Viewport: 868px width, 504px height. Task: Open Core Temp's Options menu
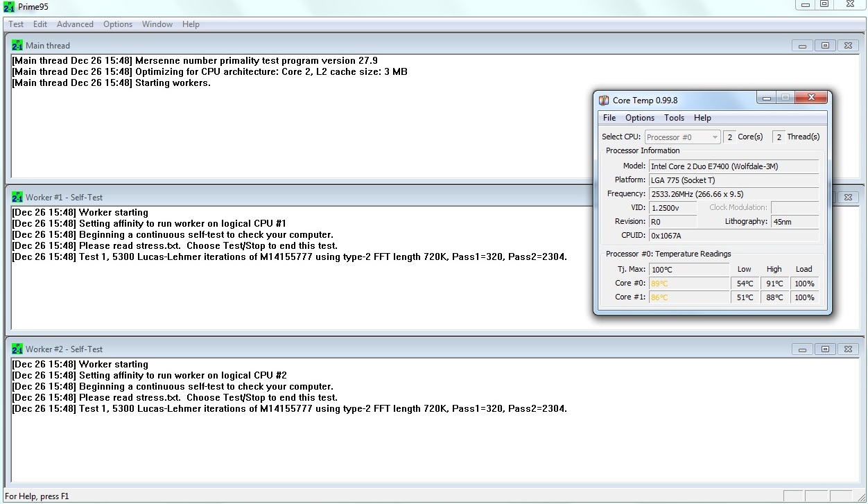point(640,118)
